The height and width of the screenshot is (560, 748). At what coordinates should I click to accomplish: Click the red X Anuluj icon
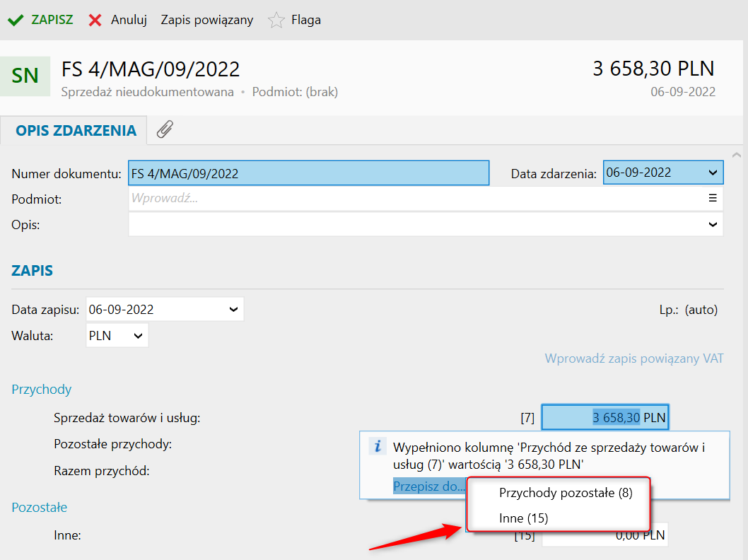(x=95, y=20)
